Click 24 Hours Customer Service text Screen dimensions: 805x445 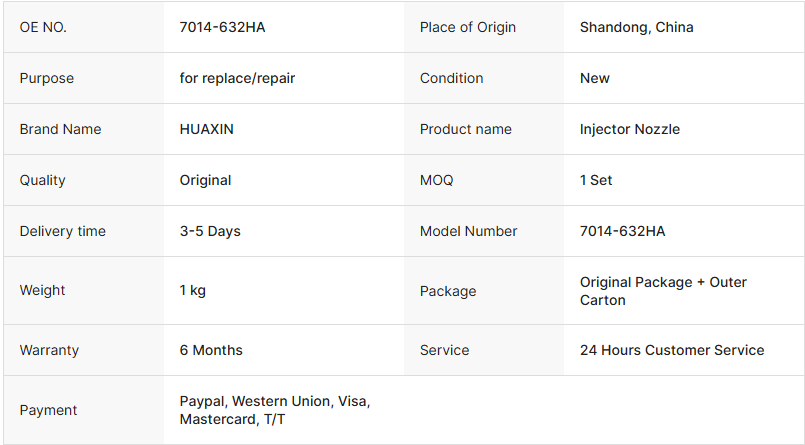pyautogui.click(x=672, y=350)
